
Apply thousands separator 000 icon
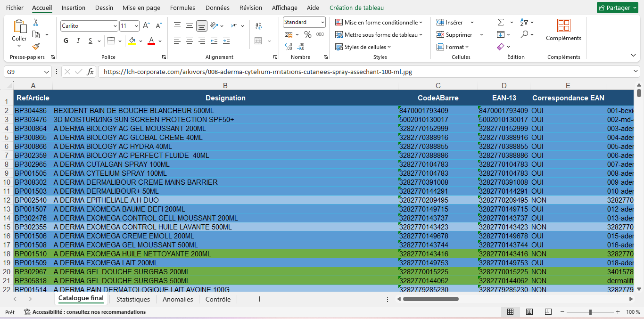click(x=320, y=34)
